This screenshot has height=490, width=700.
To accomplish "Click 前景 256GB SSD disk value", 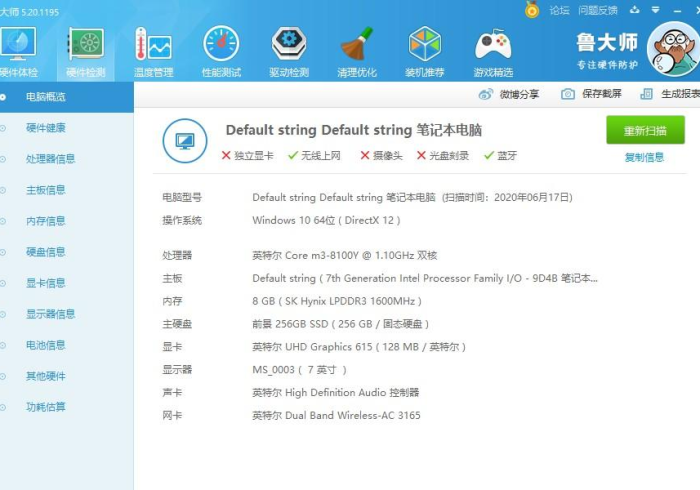I will pyautogui.click(x=341, y=324).
